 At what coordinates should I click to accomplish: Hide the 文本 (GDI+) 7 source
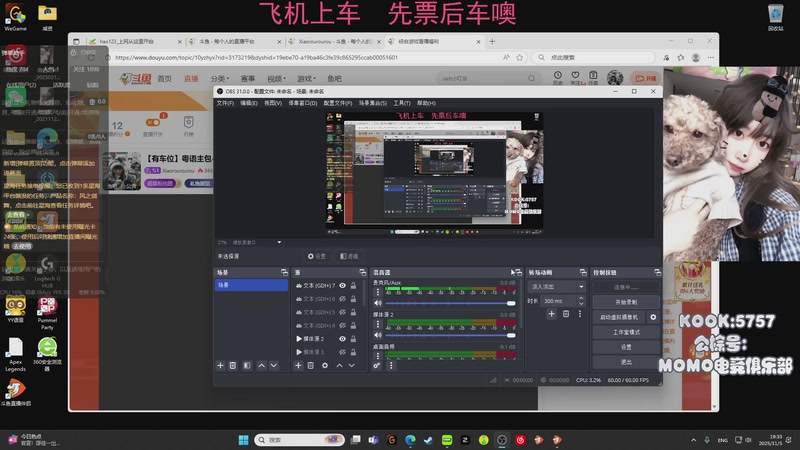[342, 286]
